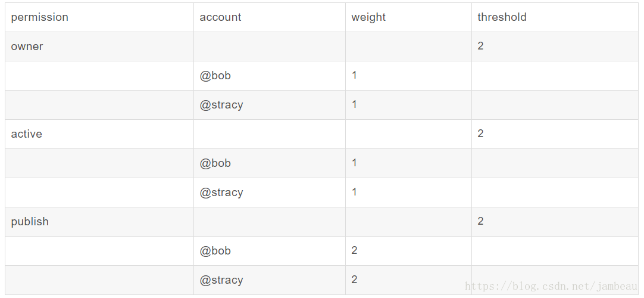This screenshot has height=298, width=644.
Task: Select the owner threshold value 2
Action: click(480, 46)
